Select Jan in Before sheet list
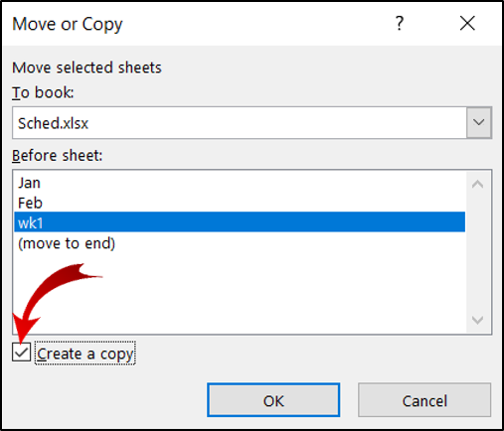 (x=29, y=183)
